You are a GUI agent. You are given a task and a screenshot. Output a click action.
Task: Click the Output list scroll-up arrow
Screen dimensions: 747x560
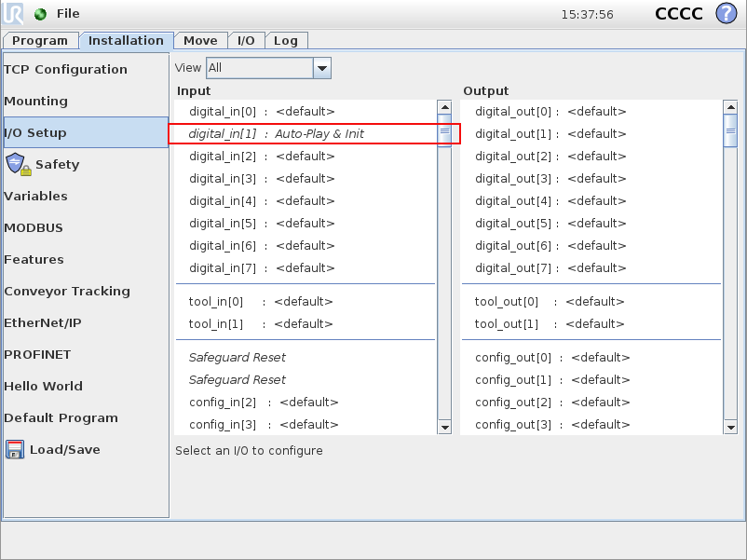click(x=729, y=106)
